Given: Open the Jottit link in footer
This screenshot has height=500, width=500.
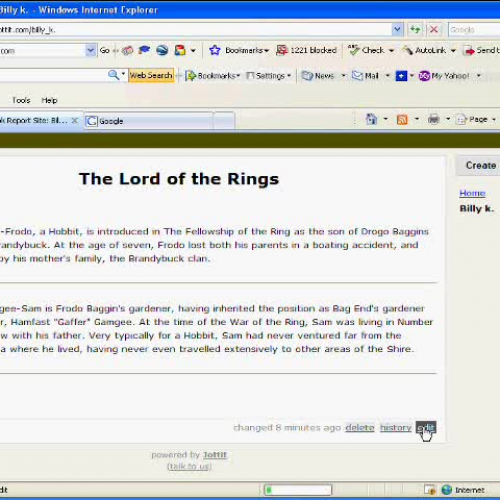Looking at the screenshot, I should point(215,455).
